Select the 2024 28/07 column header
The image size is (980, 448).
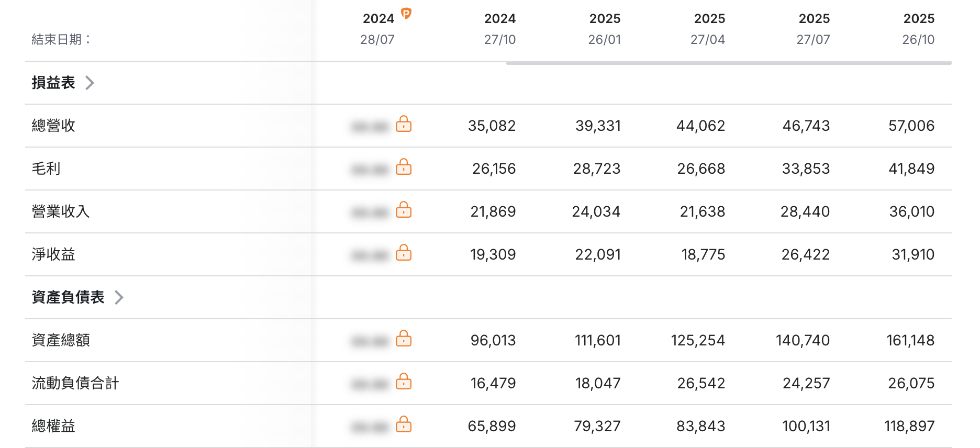(x=378, y=29)
